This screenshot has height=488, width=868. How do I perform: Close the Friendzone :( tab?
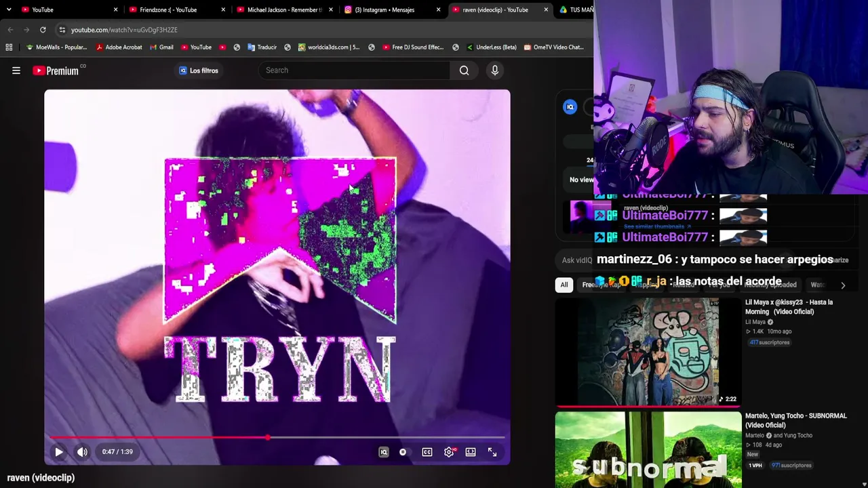pos(223,9)
